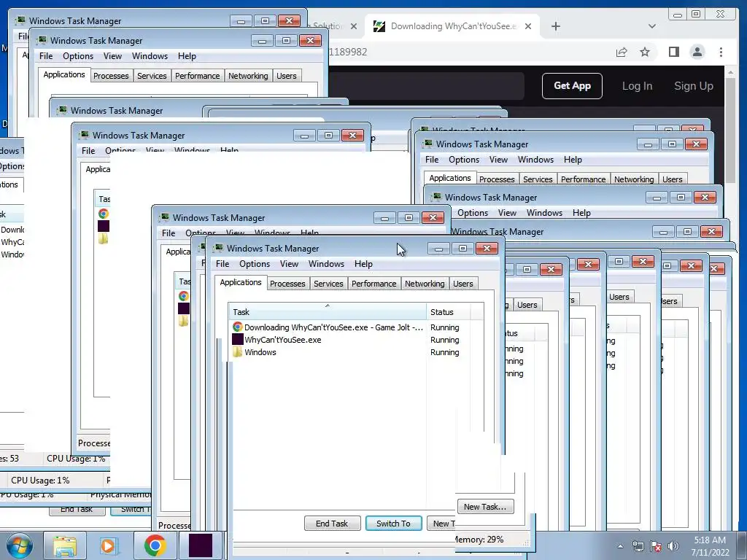Screen dimensions: 747x560
Task: Click the Memory: 29% status text
Action: [479, 540]
